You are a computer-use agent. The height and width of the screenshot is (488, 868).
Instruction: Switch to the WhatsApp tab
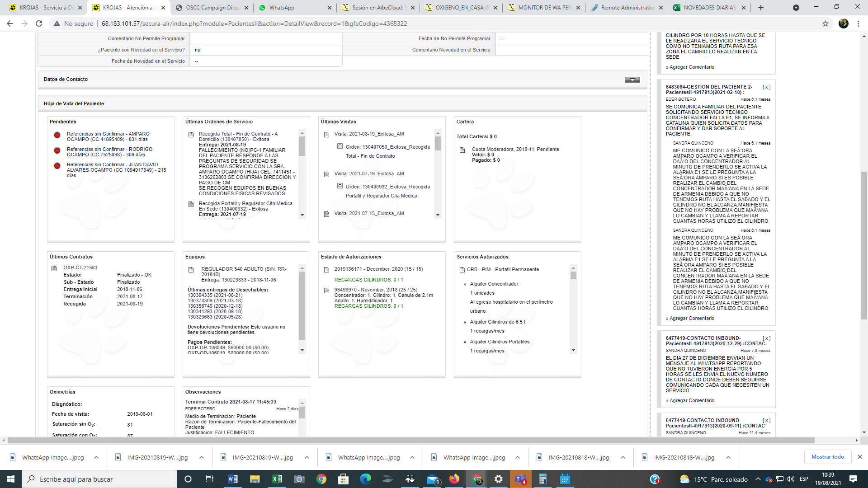[x=295, y=8]
